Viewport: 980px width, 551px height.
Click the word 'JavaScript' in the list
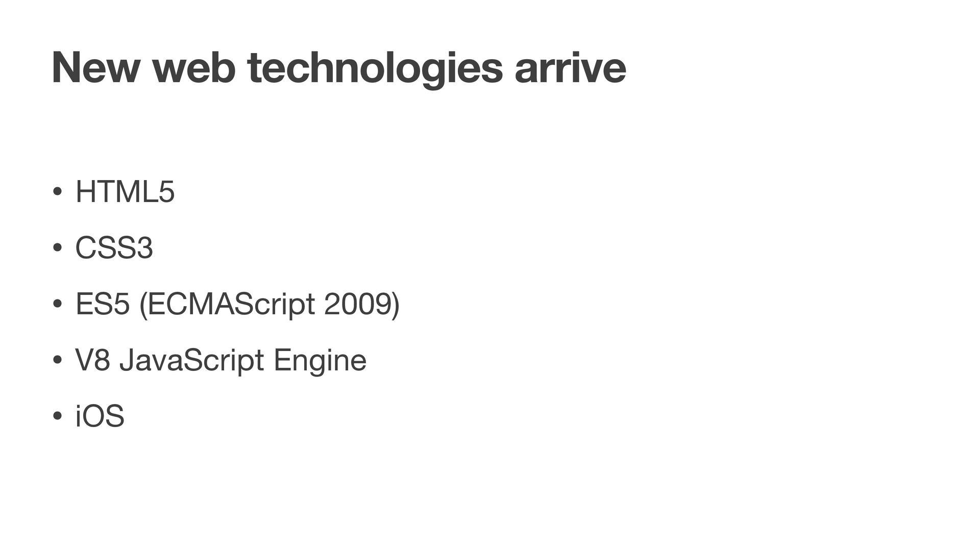pos(192,362)
